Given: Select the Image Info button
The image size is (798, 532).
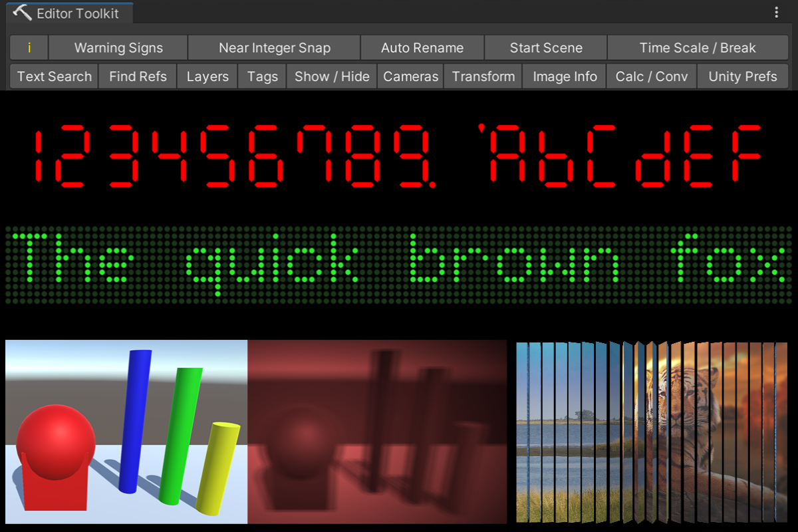Looking at the screenshot, I should point(565,76).
